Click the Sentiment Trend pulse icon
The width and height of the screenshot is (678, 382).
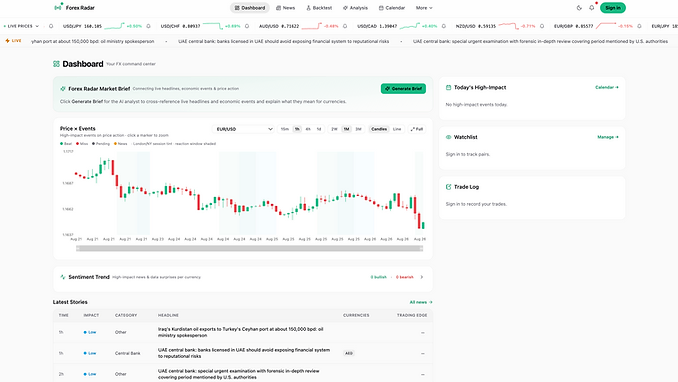63,277
